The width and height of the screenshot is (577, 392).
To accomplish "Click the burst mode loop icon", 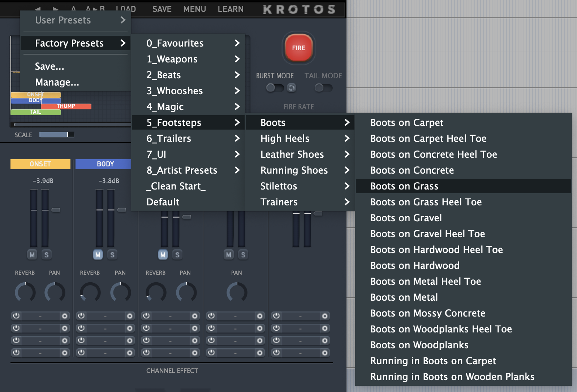I will pyautogui.click(x=292, y=88).
